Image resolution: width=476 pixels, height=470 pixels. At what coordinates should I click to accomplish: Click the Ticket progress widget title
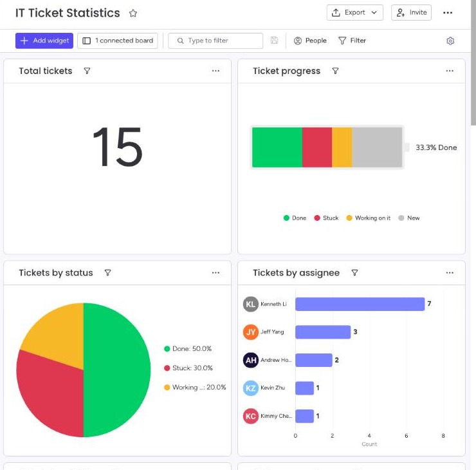287,71
